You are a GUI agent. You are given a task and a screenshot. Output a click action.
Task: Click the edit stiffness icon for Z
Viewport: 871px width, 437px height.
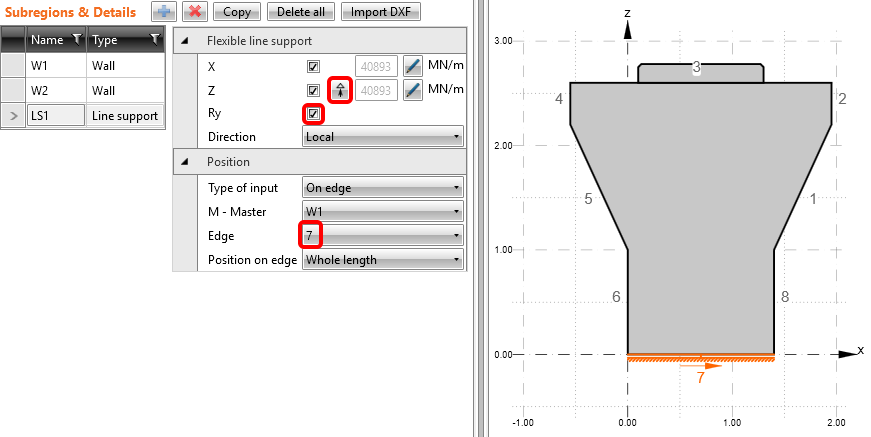(414, 90)
